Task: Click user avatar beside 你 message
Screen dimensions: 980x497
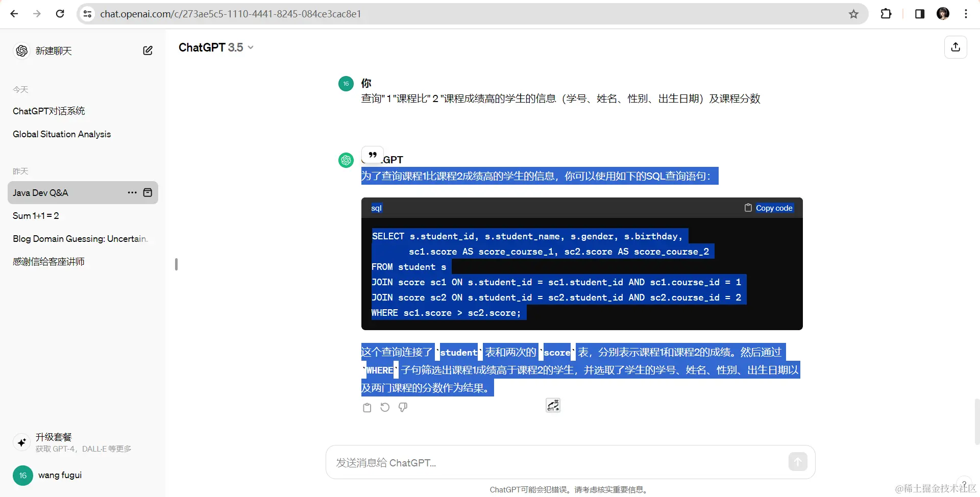Action: click(x=346, y=83)
